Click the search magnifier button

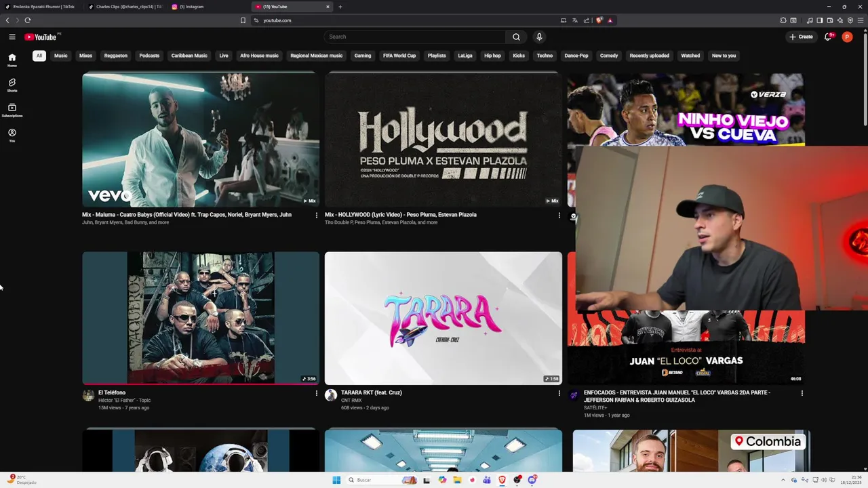[516, 37]
